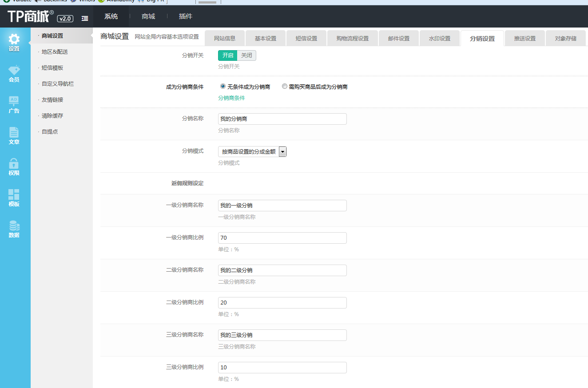588x388 pixels.
Task: Select 无条件成为分销商 radio button
Action: point(223,87)
